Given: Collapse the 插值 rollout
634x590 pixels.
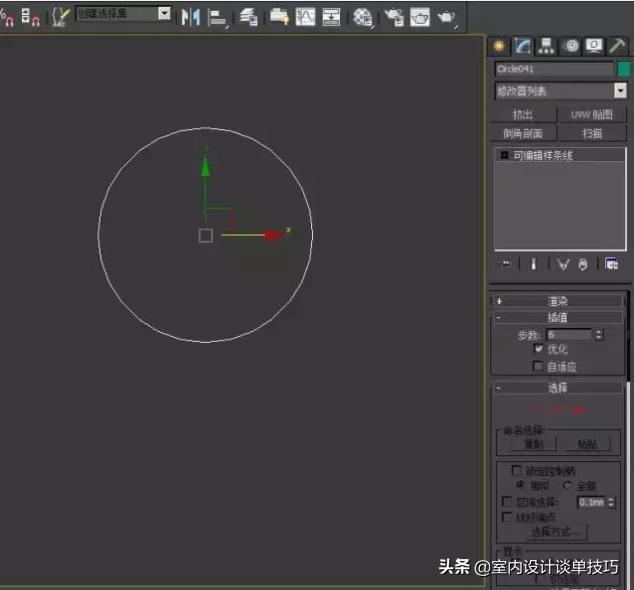Looking at the screenshot, I should click(x=558, y=318).
